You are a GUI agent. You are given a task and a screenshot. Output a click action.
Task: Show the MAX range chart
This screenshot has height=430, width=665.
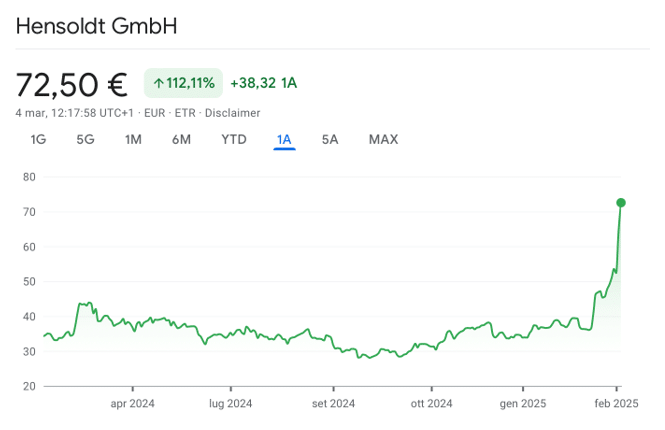pos(383,140)
